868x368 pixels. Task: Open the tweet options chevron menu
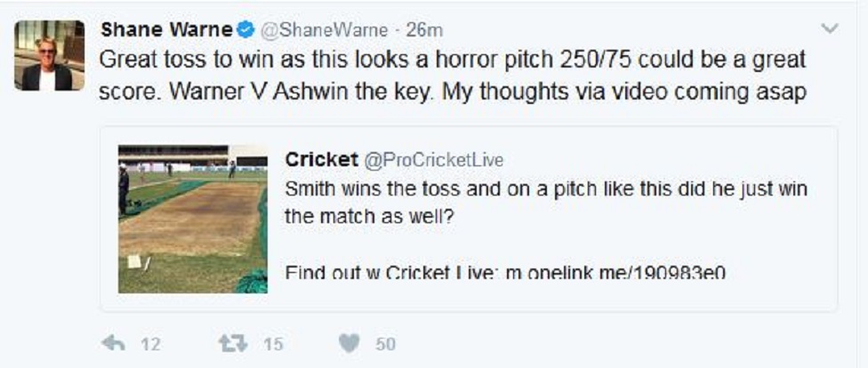[830, 28]
